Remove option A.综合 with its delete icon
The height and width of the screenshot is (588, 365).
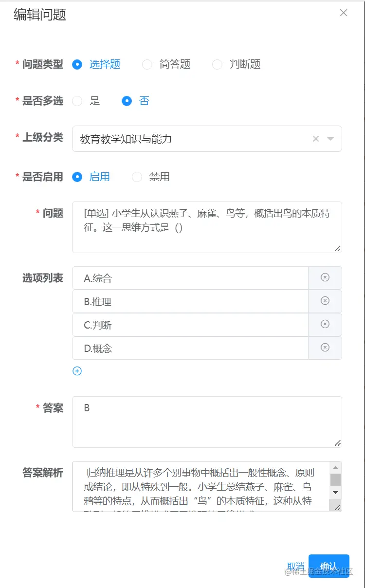click(325, 277)
